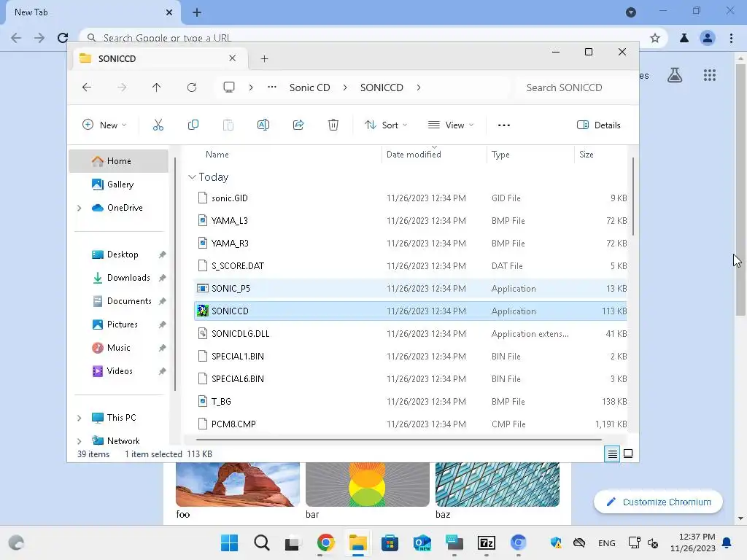
Task: Open a new Chromium tab with plus
Action: 197,12
